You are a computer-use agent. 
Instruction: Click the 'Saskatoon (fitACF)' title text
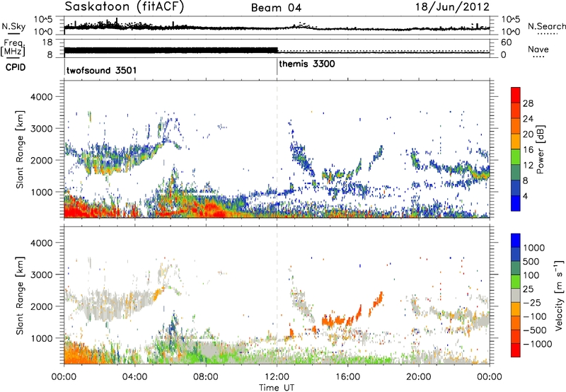point(125,7)
